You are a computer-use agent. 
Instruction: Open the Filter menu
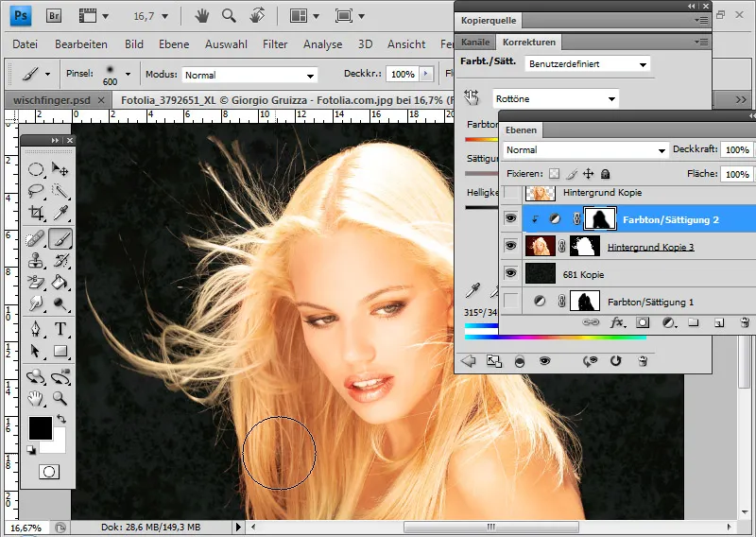[275, 44]
